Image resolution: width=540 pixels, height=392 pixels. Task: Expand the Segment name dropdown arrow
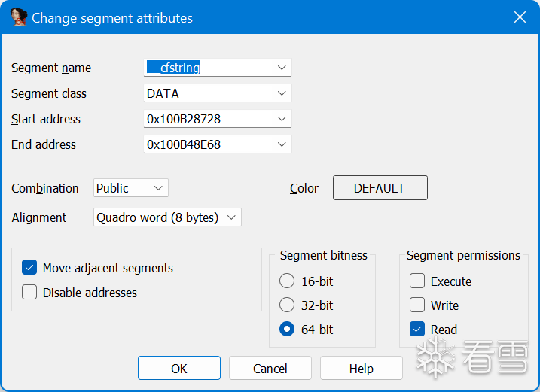282,68
